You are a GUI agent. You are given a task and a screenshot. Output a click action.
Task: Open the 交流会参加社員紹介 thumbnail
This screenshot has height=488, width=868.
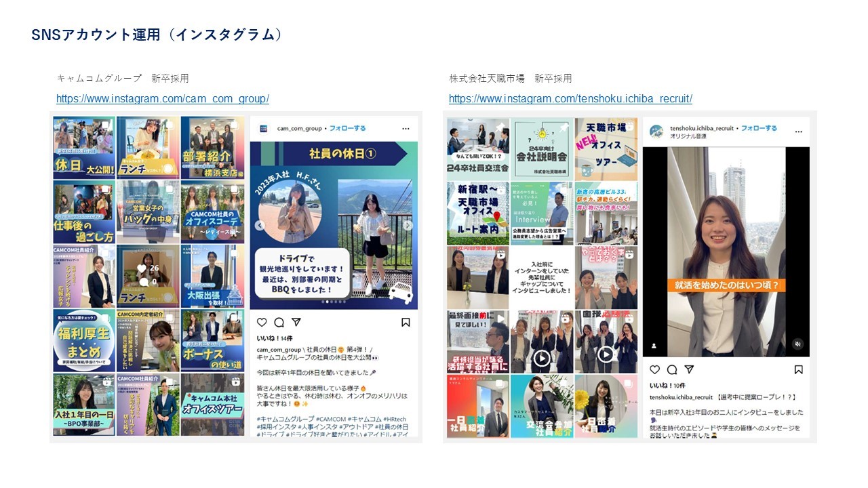coord(542,405)
